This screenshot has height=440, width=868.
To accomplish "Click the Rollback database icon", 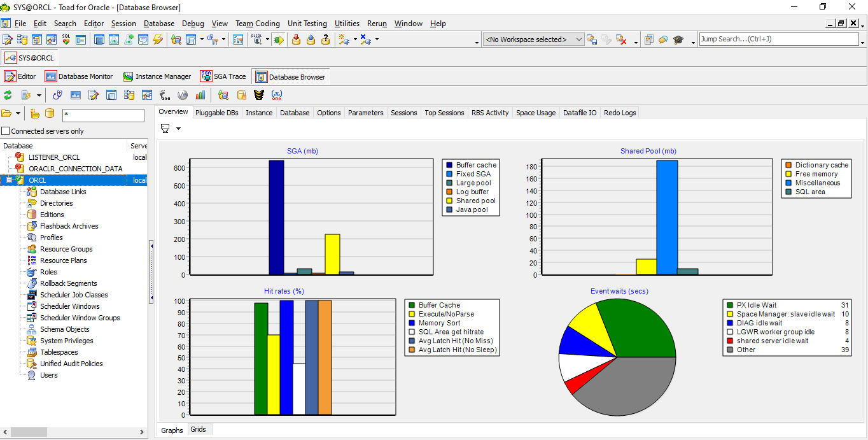I will point(311,39).
